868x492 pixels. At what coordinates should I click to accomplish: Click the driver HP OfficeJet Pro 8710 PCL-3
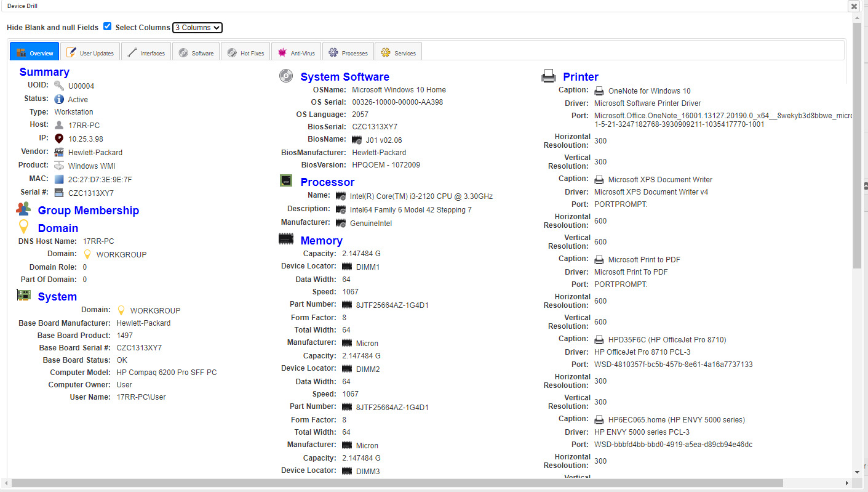point(642,352)
